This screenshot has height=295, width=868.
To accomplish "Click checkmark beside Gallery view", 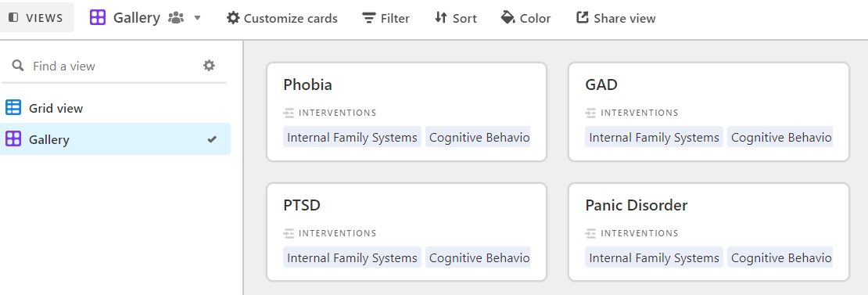I will [x=211, y=139].
